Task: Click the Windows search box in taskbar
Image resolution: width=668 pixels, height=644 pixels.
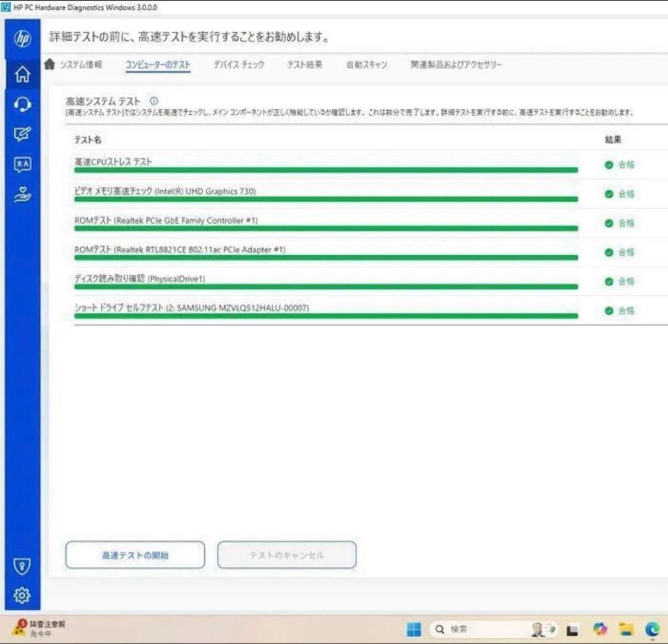Action: tap(476, 629)
